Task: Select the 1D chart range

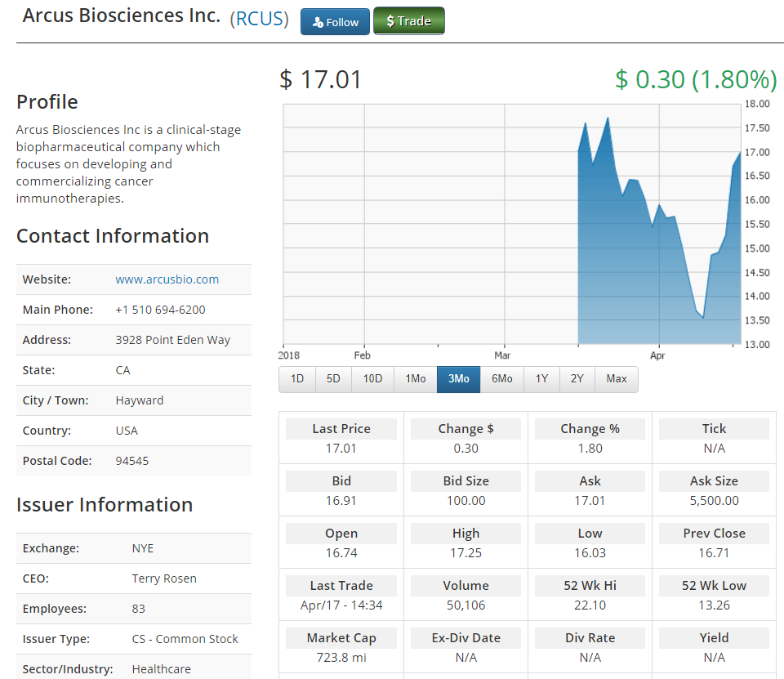Action: click(x=297, y=379)
